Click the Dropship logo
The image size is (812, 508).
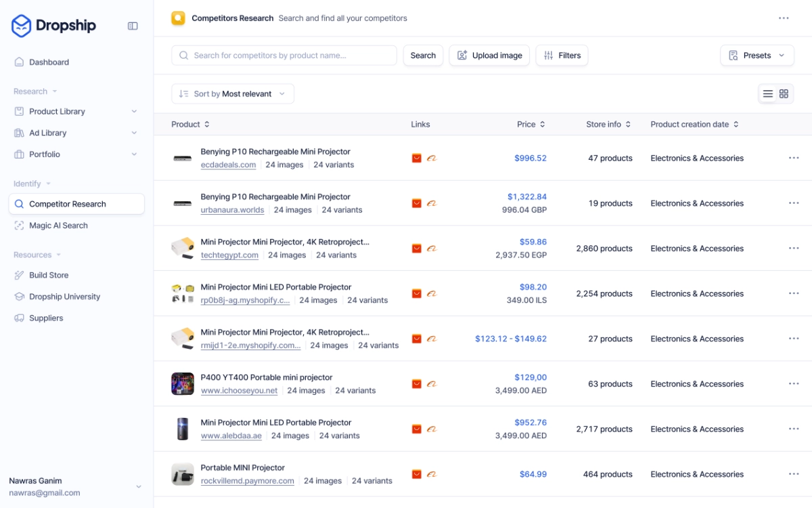click(x=53, y=26)
